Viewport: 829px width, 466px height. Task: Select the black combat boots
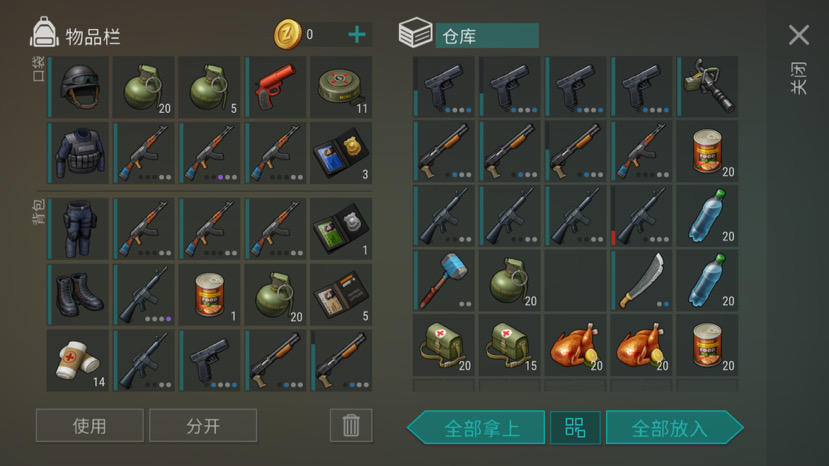(78, 295)
